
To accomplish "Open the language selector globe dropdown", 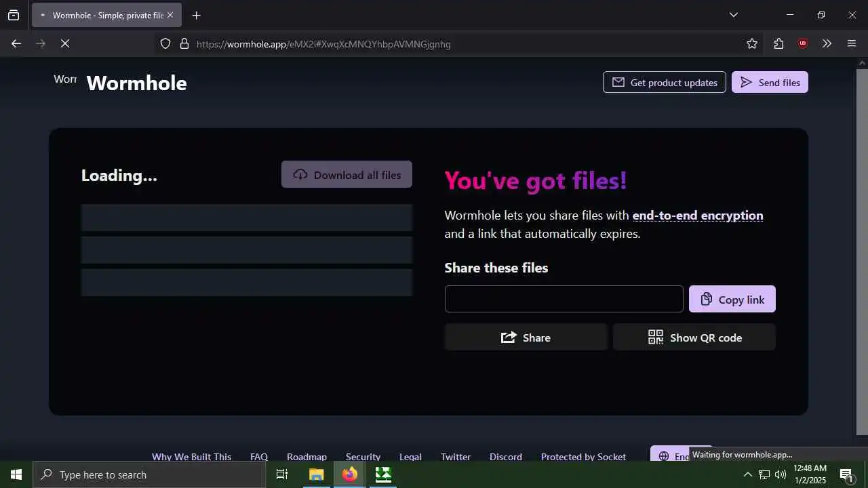I will (670, 454).
